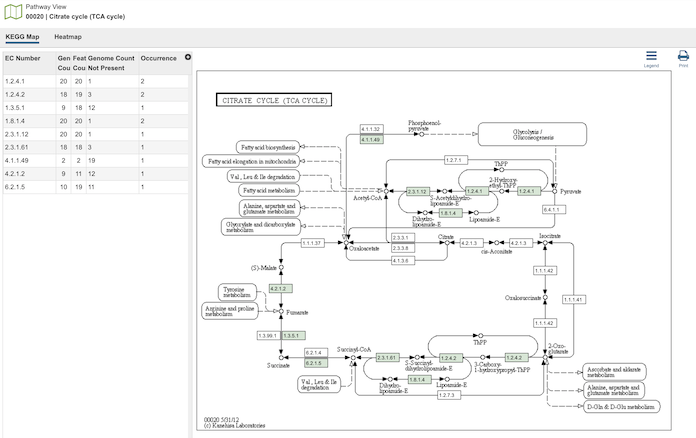Open Glyoxylate and dicarboxylate metabolism node
Image resolution: width=696 pixels, height=438 pixels.
pyautogui.click(x=261, y=227)
